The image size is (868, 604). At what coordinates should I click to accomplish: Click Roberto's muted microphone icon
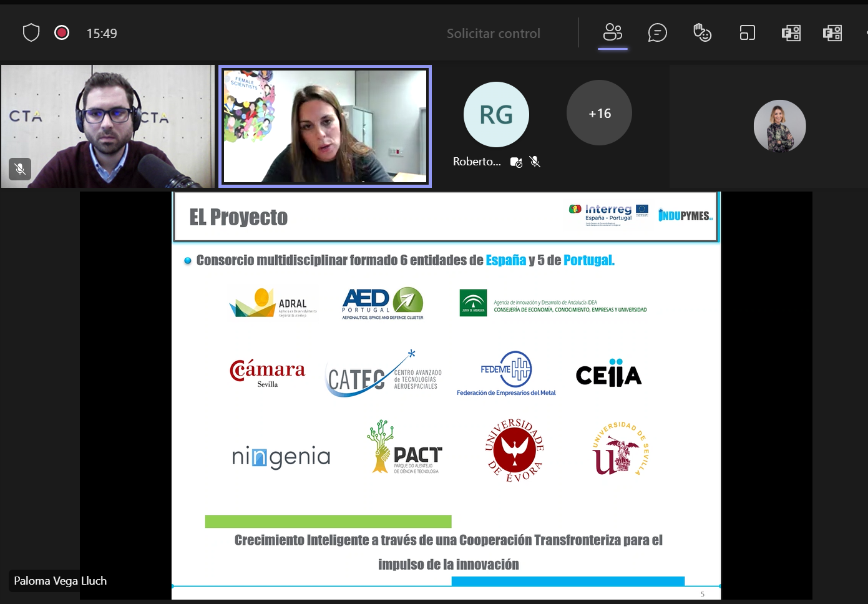(x=535, y=162)
